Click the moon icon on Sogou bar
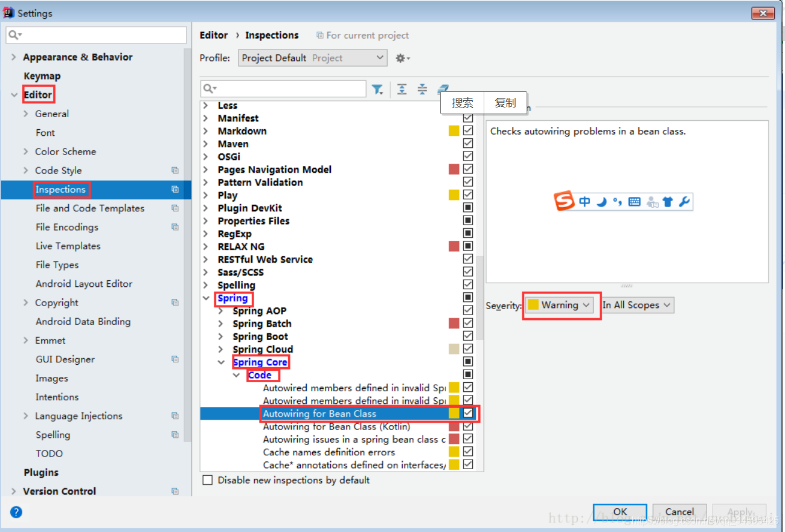This screenshot has height=532, width=785. 601,202
